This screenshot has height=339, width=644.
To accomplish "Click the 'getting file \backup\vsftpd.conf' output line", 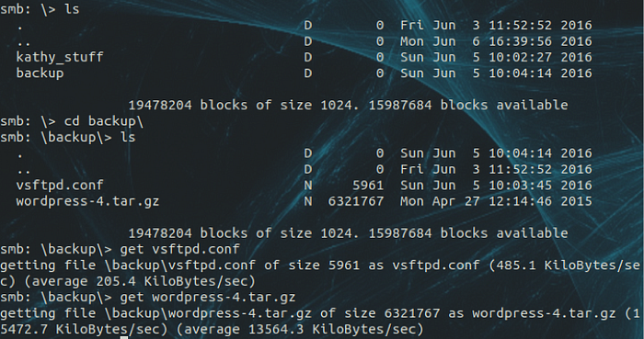I will [x=320, y=266].
